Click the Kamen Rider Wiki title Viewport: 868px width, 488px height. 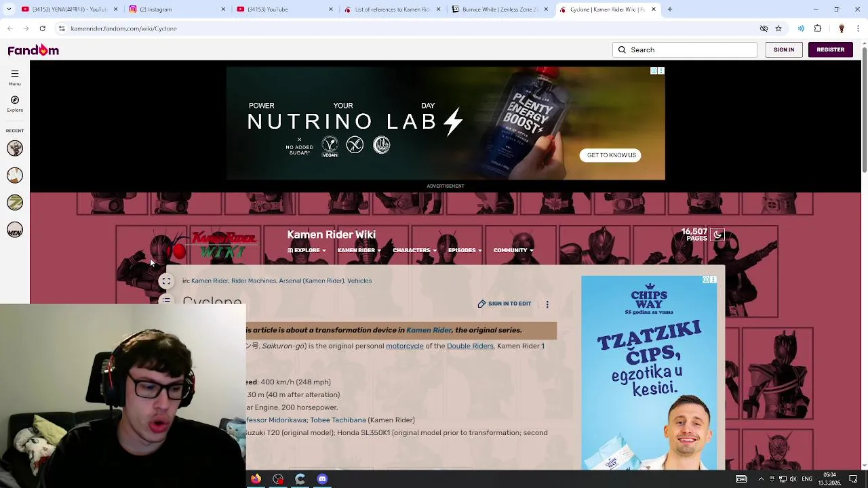click(331, 235)
